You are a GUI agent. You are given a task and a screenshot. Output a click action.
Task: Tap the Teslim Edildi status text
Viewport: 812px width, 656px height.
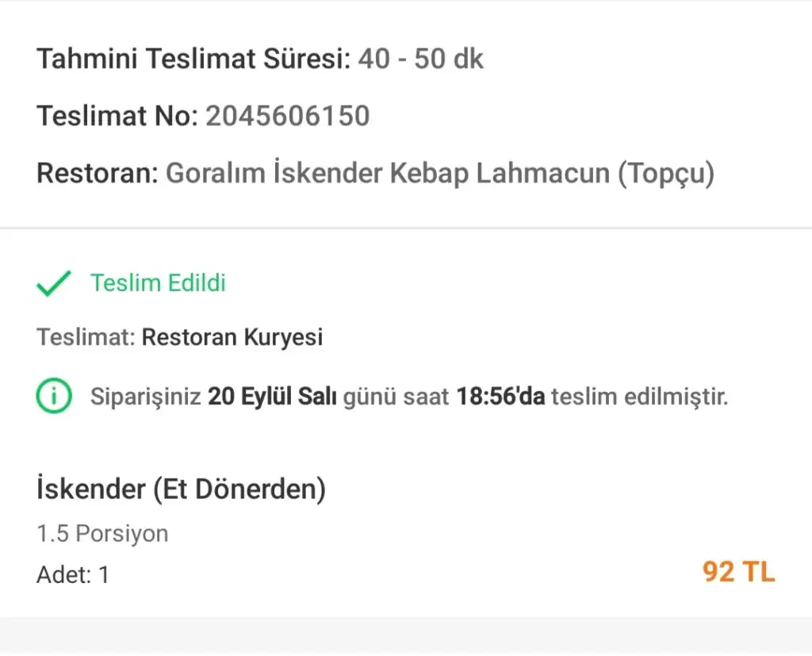(158, 283)
